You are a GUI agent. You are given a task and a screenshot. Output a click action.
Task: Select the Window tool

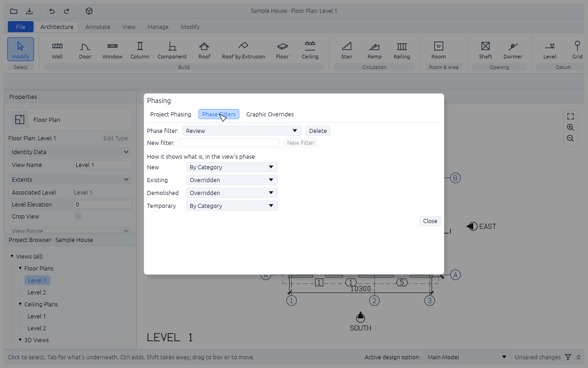[x=113, y=50]
